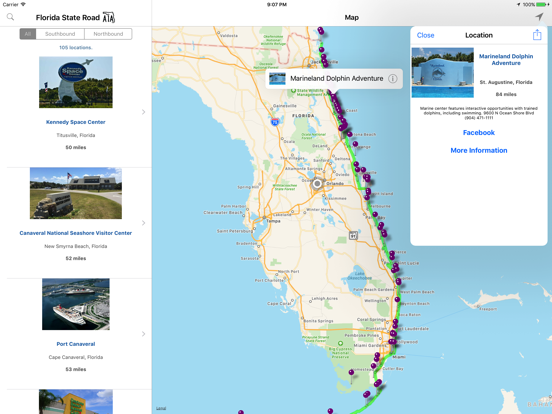This screenshot has width=552, height=414.
Task: Tap the Marineland description paragraph
Action: pos(479,113)
